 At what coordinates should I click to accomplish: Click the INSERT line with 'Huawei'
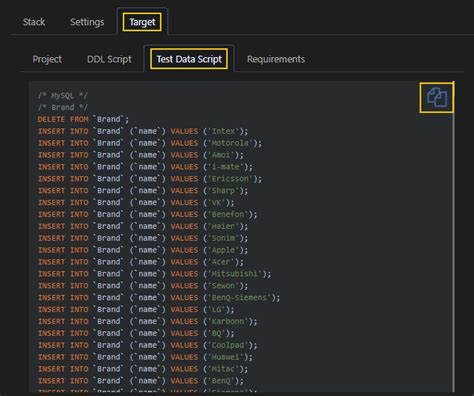145,357
